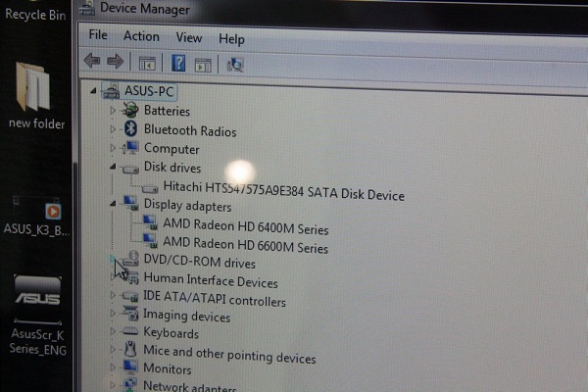This screenshot has width=588, height=392.
Task: Click the Batteries category icon
Action: 130,110
